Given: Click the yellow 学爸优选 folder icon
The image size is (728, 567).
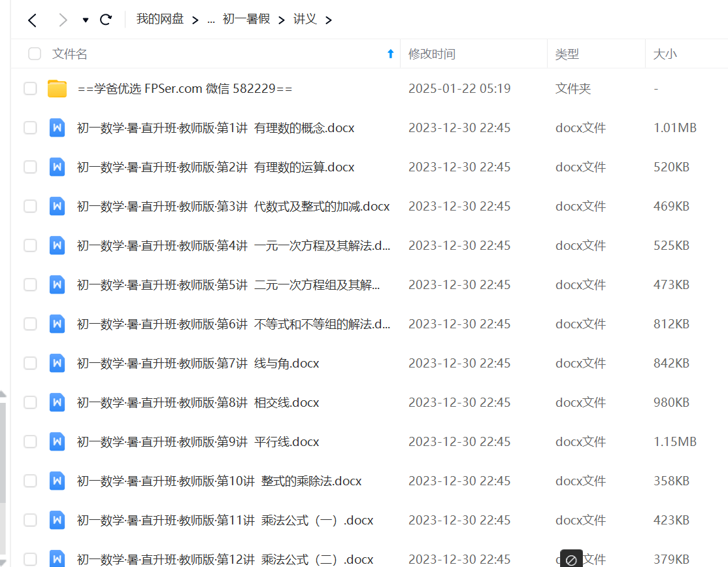Looking at the screenshot, I should click(x=57, y=88).
